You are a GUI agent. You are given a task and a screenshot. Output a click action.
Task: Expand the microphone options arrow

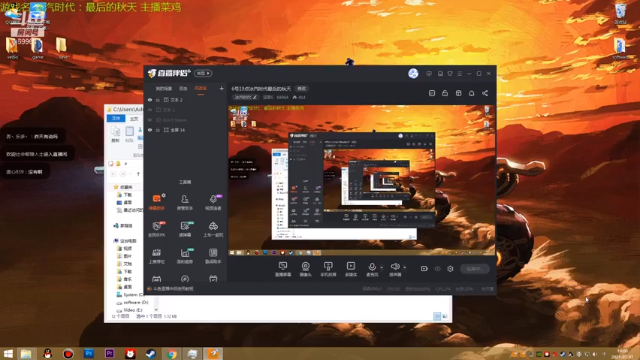click(x=382, y=268)
